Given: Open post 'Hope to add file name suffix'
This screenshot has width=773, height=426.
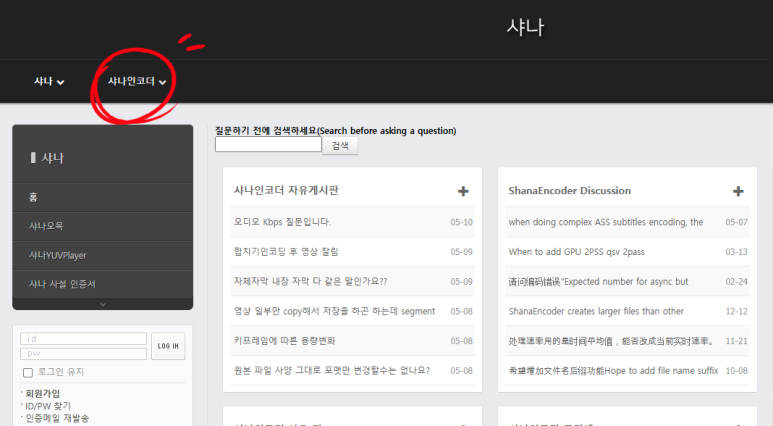Looking at the screenshot, I should tap(613, 370).
